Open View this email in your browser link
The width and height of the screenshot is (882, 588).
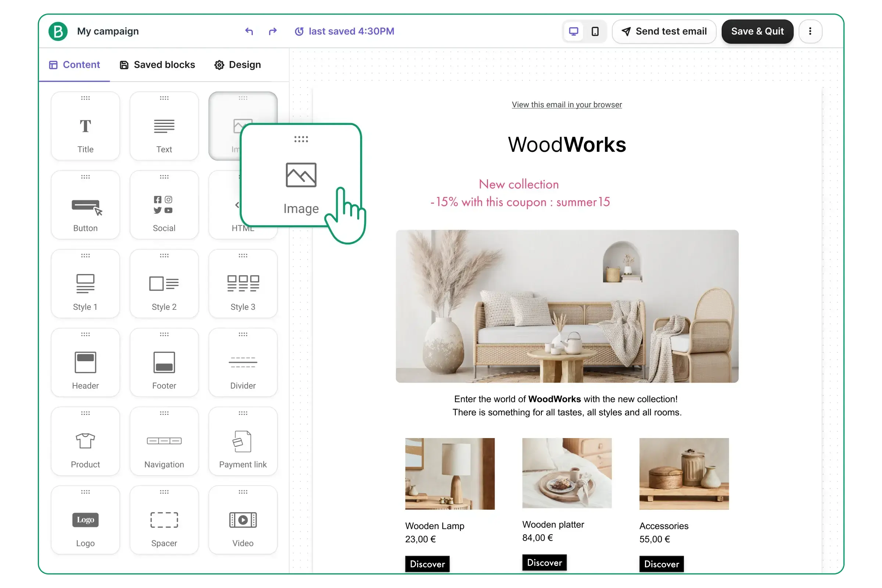567,105
